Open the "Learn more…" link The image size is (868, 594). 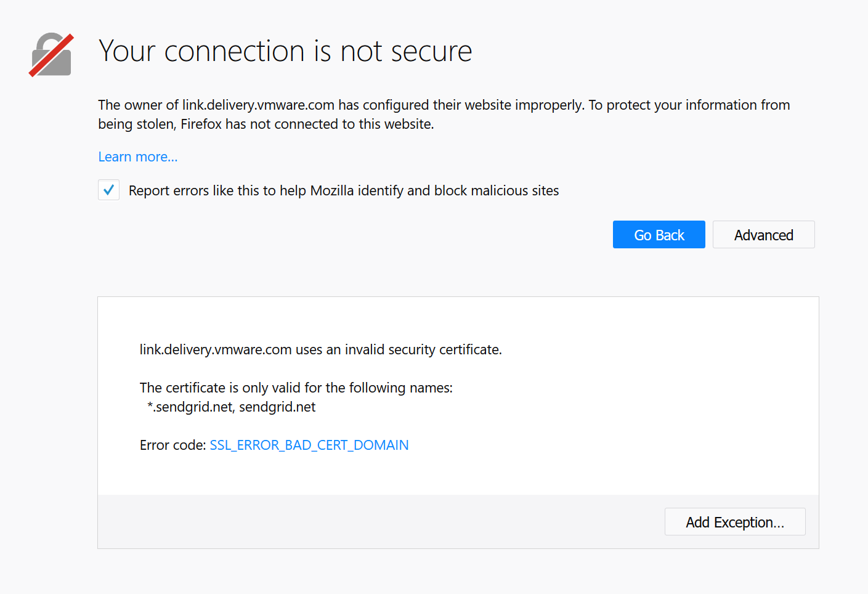point(138,157)
